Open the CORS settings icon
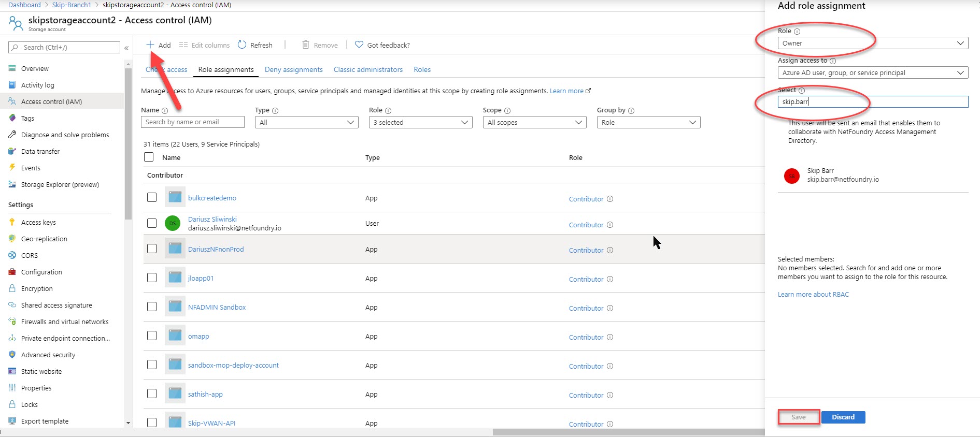 pyautogui.click(x=12, y=255)
